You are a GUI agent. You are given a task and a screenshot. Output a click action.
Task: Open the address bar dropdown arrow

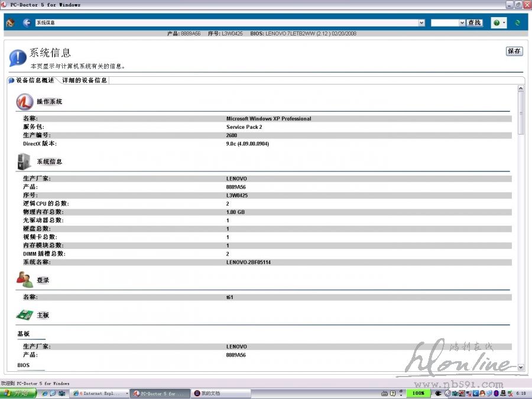click(x=421, y=22)
